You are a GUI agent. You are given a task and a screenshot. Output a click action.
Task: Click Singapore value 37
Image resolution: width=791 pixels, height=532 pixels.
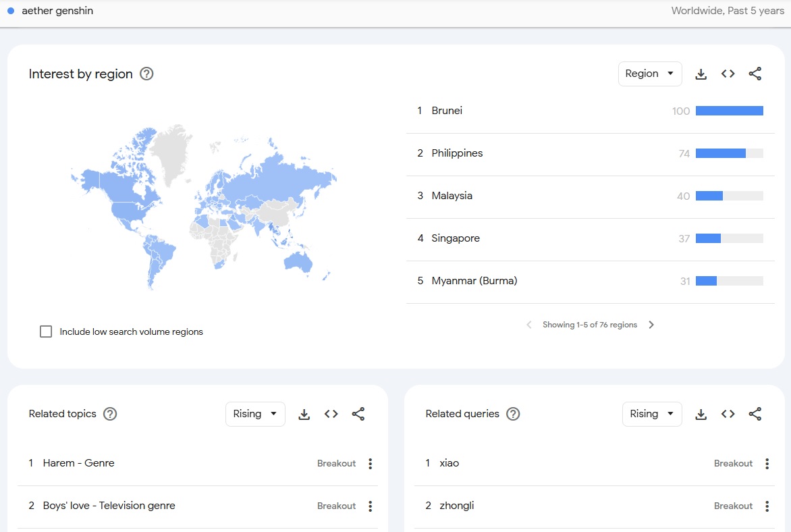[x=684, y=239]
